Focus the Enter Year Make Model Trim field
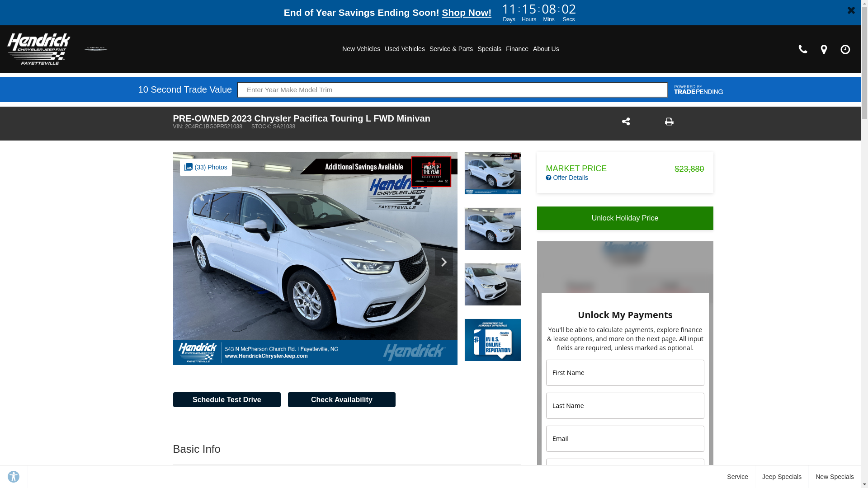 (x=453, y=89)
